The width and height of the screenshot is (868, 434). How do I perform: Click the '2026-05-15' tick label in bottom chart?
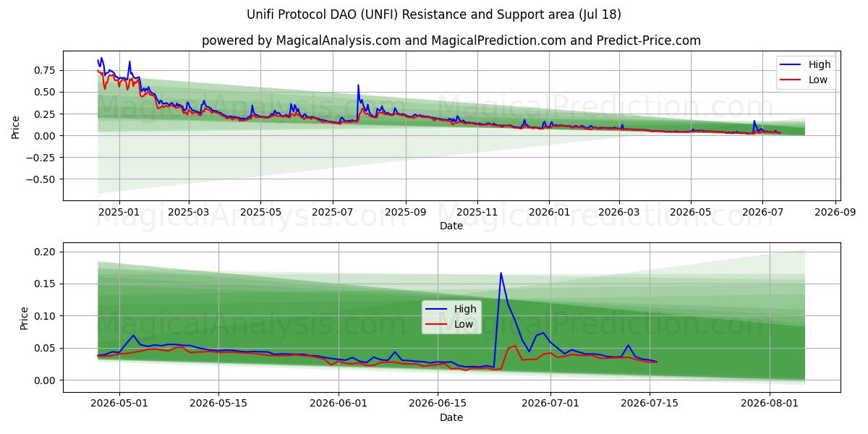(218, 404)
